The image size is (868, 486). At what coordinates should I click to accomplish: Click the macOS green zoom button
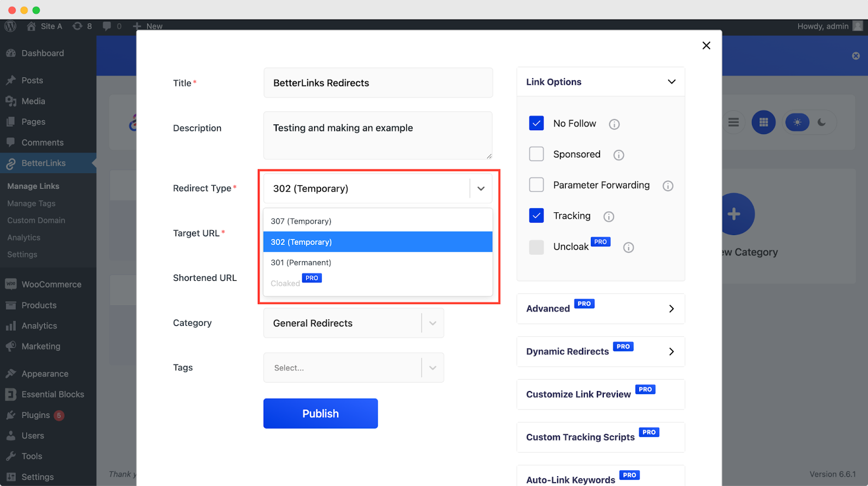point(36,10)
